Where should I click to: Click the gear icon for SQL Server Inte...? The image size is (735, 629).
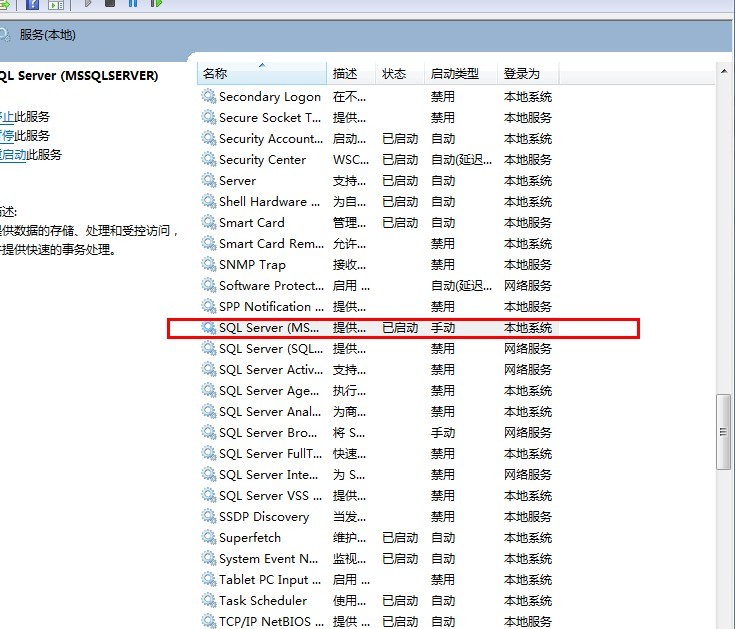pos(209,475)
